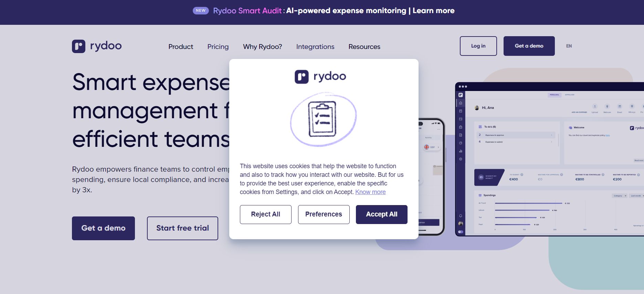644x294 pixels.
Task: Go to the Pricing page
Action: pyautogui.click(x=218, y=47)
